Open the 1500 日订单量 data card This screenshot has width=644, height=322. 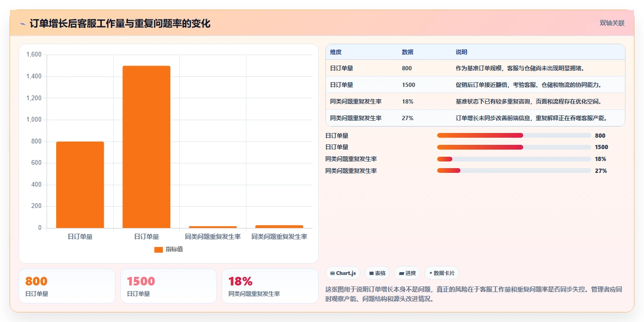pyautogui.click(x=168, y=286)
